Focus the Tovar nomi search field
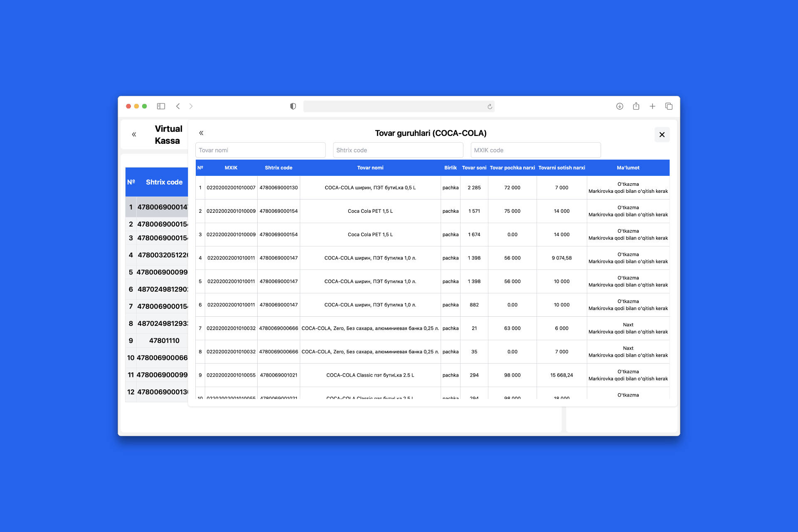This screenshot has height=532, width=798. pyautogui.click(x=261, y=150)
